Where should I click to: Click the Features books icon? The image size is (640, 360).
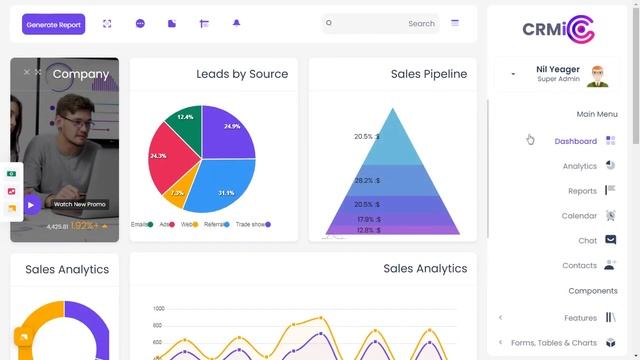point(611,317)
